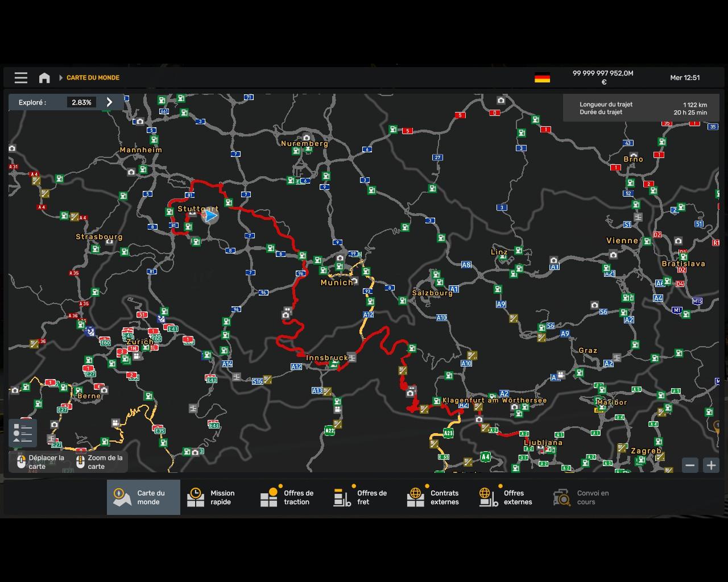
Task: Click the Convoi en cours button
Action: 582,497
